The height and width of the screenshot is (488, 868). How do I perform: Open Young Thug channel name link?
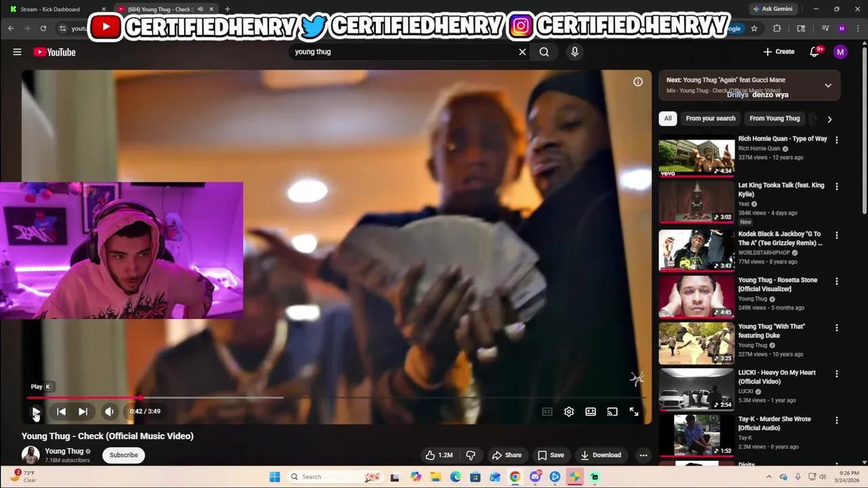(x=64, y=451)
